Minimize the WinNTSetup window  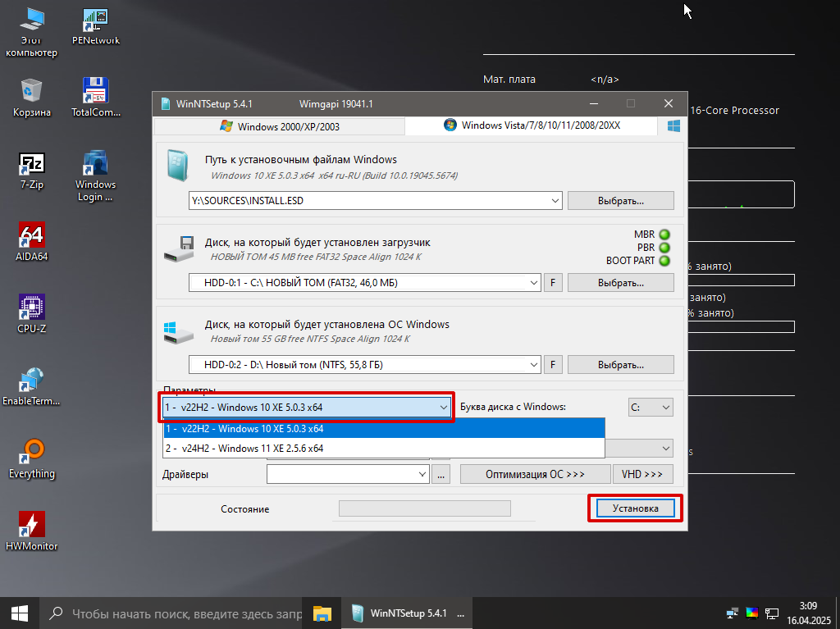click(x=594, y=104)
